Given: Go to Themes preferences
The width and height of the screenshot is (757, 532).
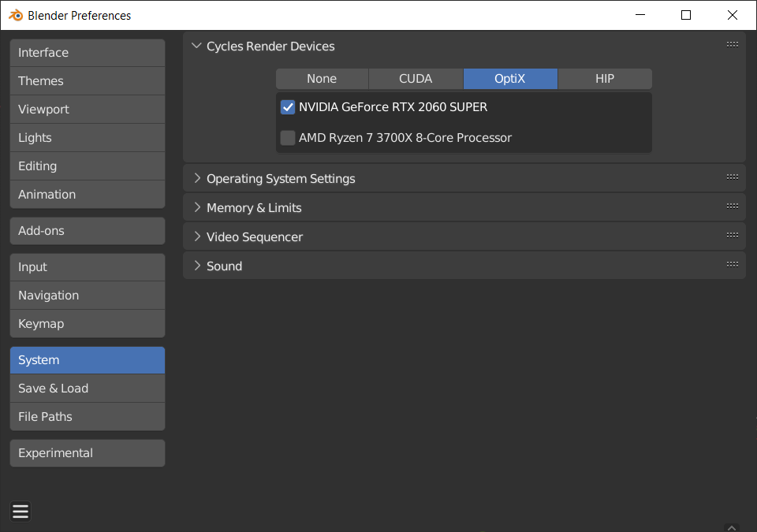Looking at the screenshot, I should click(x=88, y=81).
